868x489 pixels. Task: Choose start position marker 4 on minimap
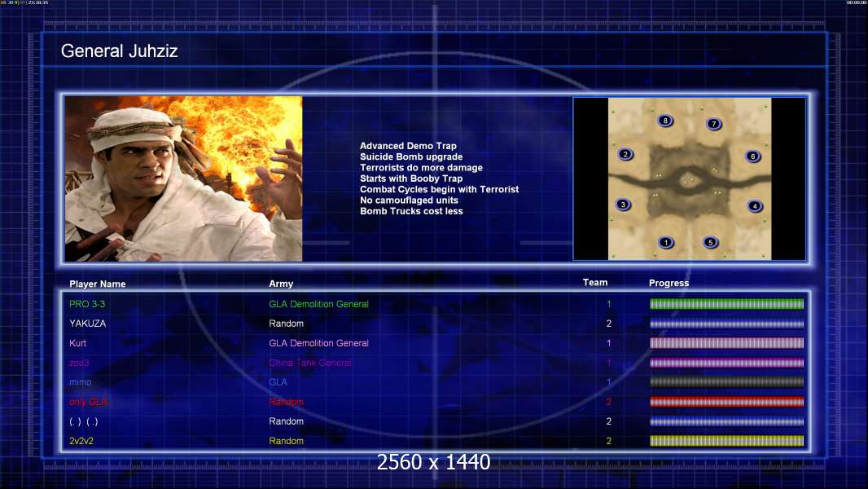pyautogui.click(x=755, y=206)
